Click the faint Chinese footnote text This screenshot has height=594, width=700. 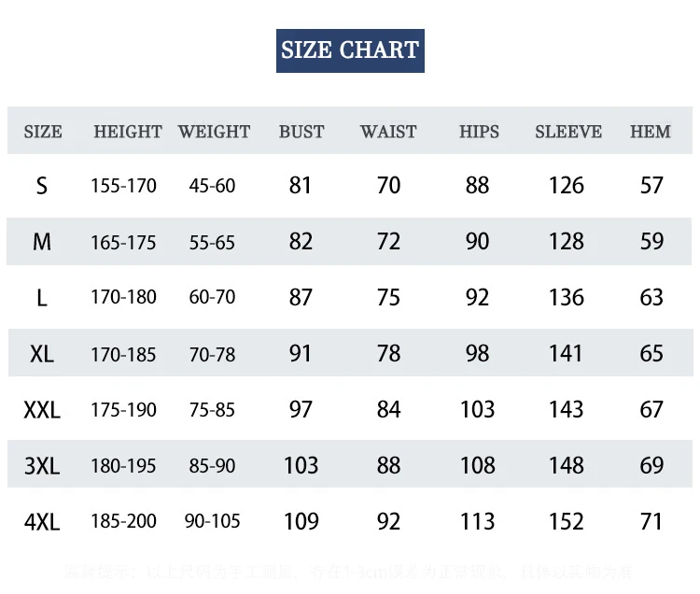coord(348,572)
